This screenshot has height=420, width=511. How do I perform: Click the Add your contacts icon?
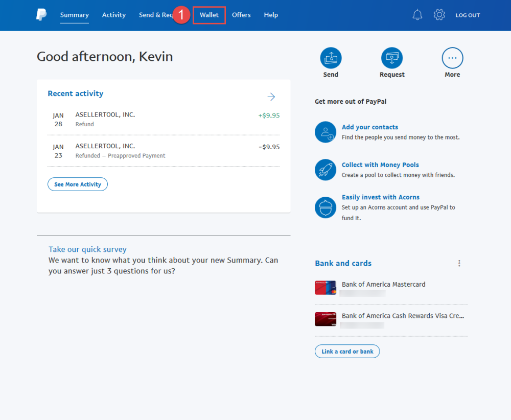(x=325, y=132)
